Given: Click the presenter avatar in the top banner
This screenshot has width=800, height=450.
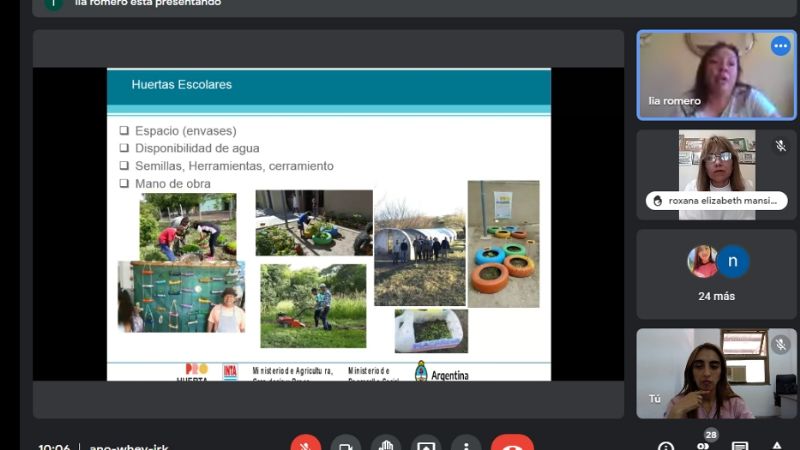Looking at the screenshot, I should point(52,3).
